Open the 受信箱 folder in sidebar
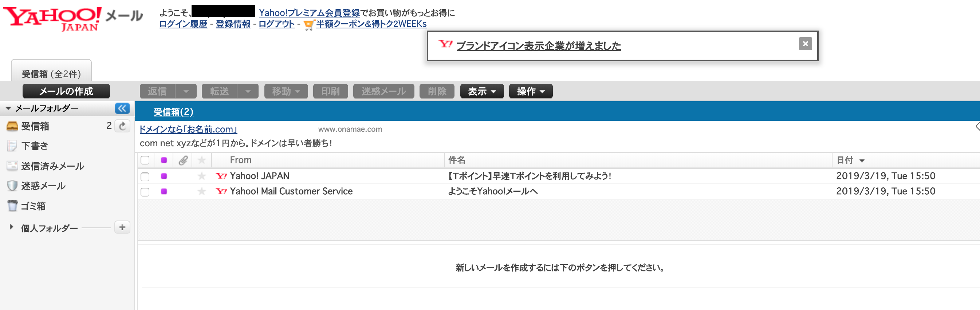Viewport: 980px width, 310px height. [x=35, y=126]
